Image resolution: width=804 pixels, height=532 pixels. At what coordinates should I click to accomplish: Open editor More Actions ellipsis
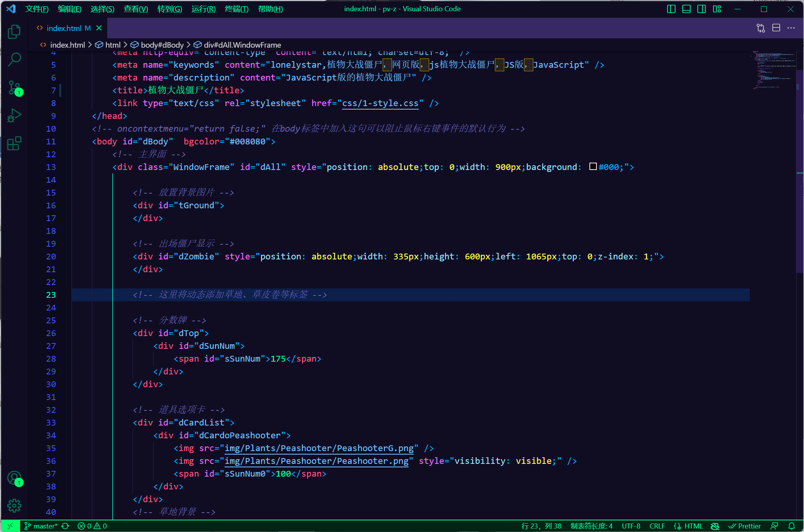(791, 28)
